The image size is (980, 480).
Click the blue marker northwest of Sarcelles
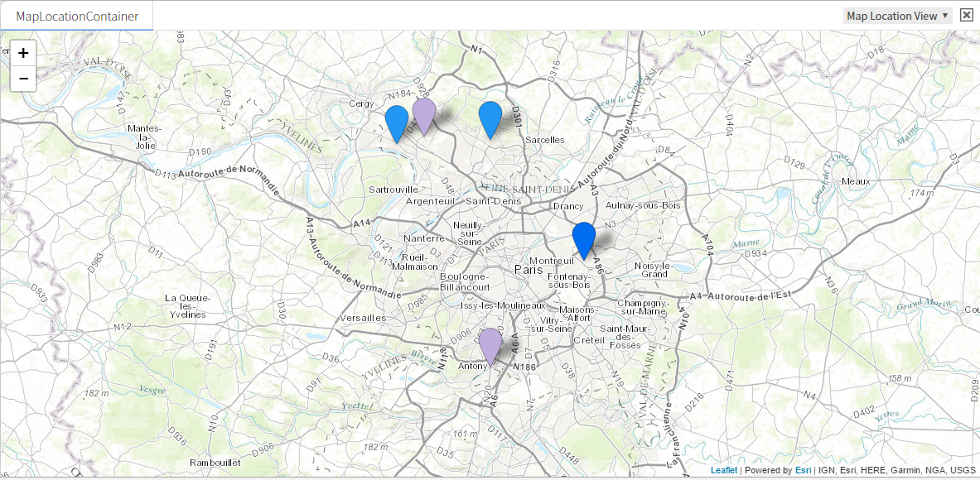click(490, 118)
